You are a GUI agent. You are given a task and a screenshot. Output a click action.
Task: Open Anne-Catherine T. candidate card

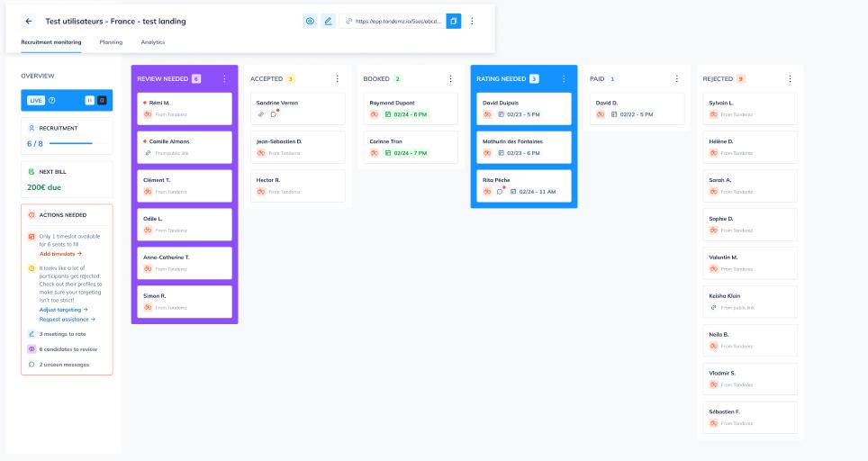tap(185, 263)
